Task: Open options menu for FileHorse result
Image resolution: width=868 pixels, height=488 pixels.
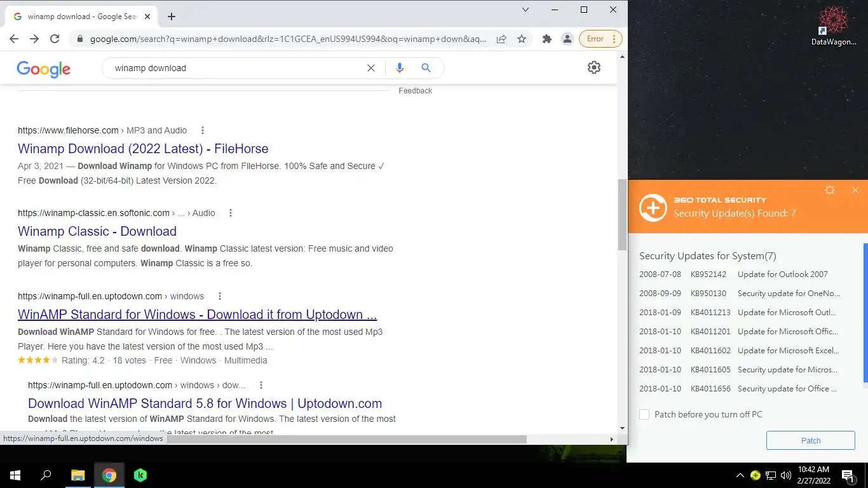Action: tap(203, 130)
